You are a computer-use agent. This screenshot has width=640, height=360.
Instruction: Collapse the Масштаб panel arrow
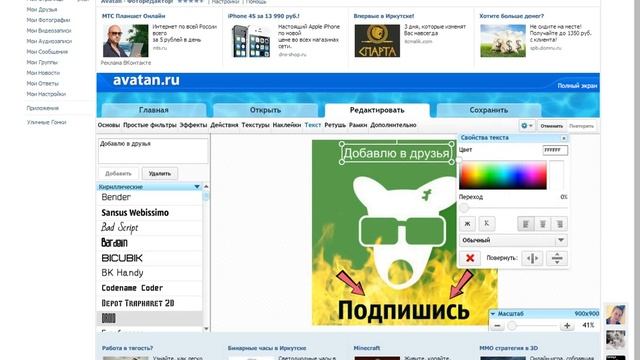point(493,314)
